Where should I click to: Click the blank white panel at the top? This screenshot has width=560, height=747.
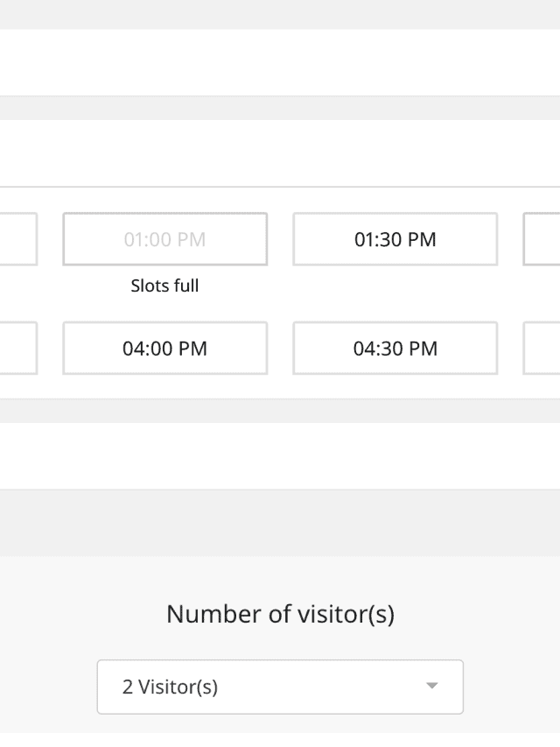click(x=280, y=62)
